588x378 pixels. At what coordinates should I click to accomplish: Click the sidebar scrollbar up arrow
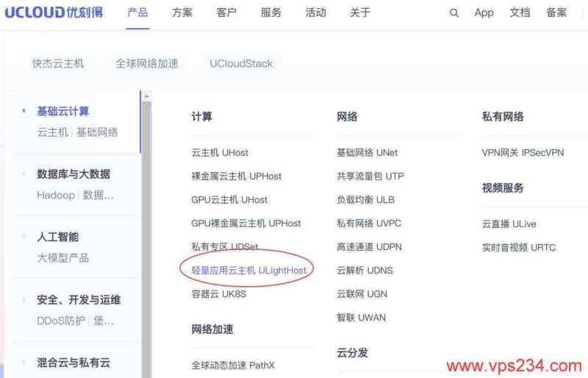146,96
